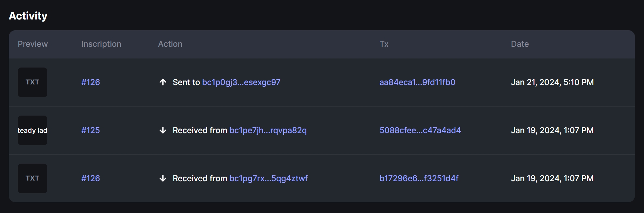The image size is (644, 213).
Task: Open TXT preview thumbnail in Sent row
Action: (x=32, y=82)
